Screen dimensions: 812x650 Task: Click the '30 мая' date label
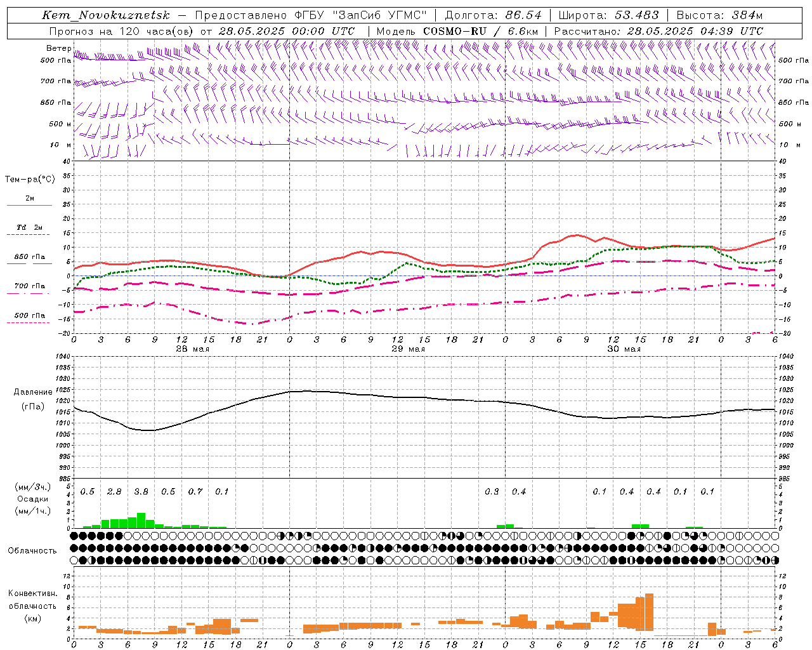[x=624, y=349]
